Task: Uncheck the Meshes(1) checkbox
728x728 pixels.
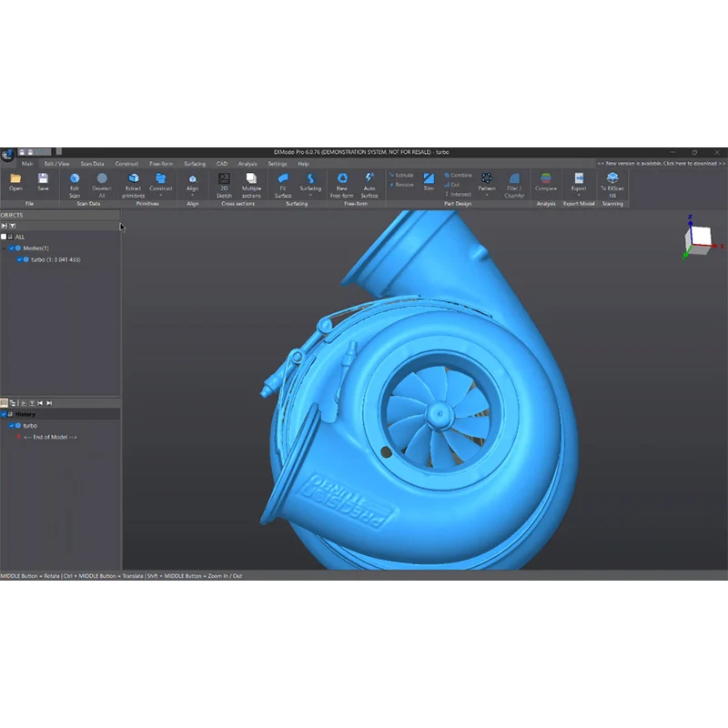Action: click(x=12, y=248)
